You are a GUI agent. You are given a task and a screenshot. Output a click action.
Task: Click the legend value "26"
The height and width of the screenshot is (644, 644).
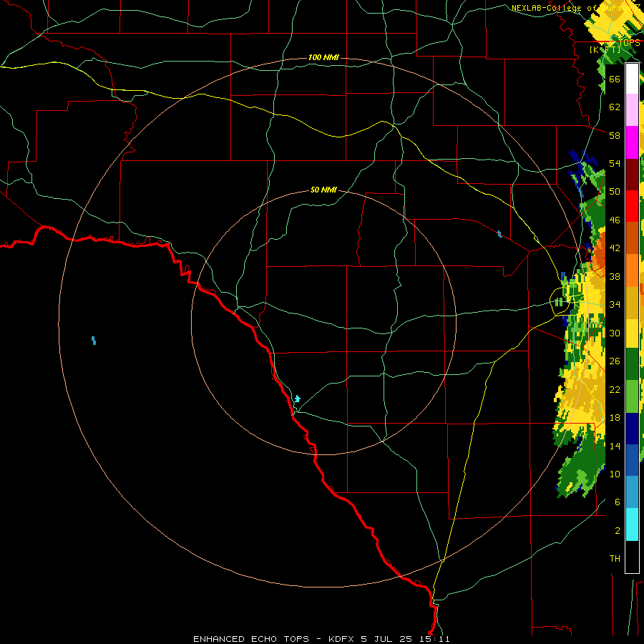(x=615, y=361)
